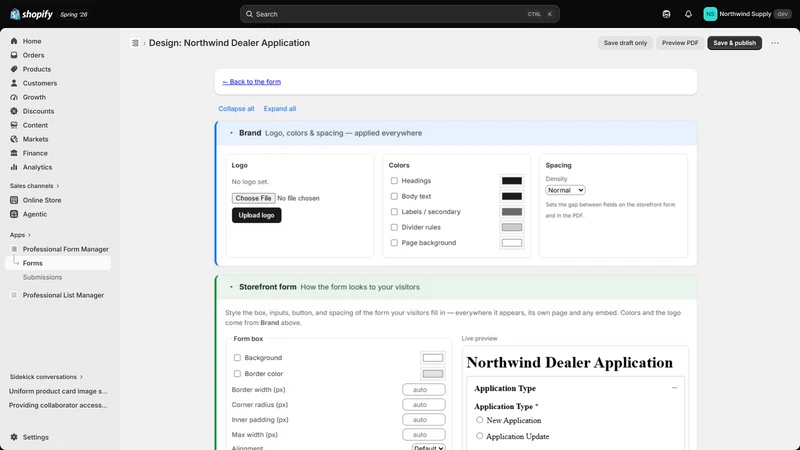Enable the Border color checkbox

click(237, 373)
